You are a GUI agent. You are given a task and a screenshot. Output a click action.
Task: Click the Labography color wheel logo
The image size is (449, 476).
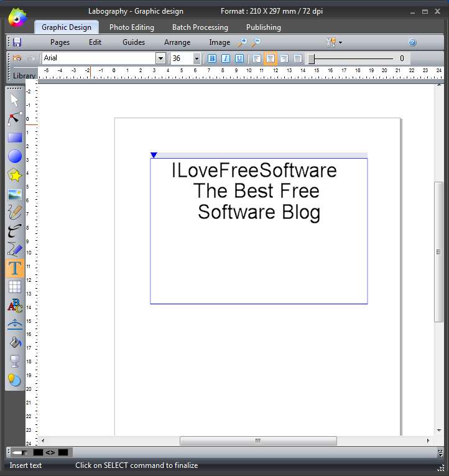pyautogui.click(x=17, y=17)
